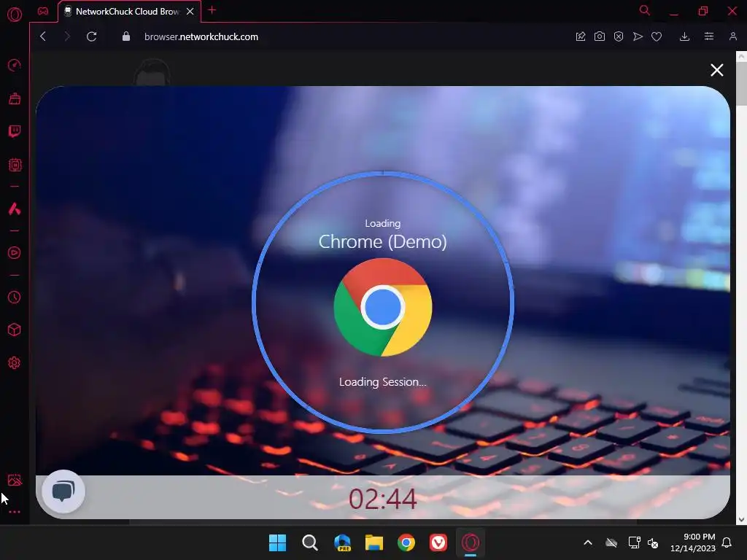Image resolution: width=747 pixels, height=560 pixels.
Task: Click the Chrome (Demo) title text
Action: point(382,241)
